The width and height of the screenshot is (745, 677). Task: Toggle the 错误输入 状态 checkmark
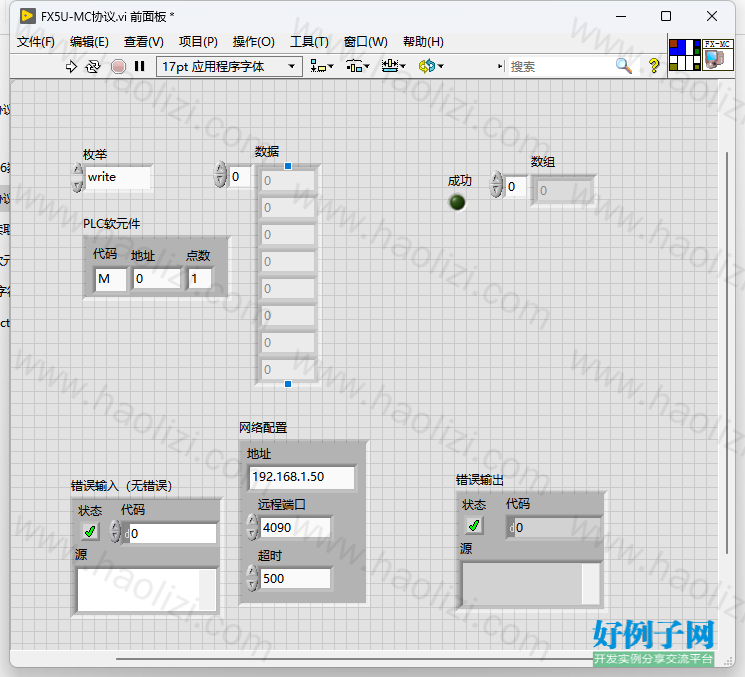[90, 532]
